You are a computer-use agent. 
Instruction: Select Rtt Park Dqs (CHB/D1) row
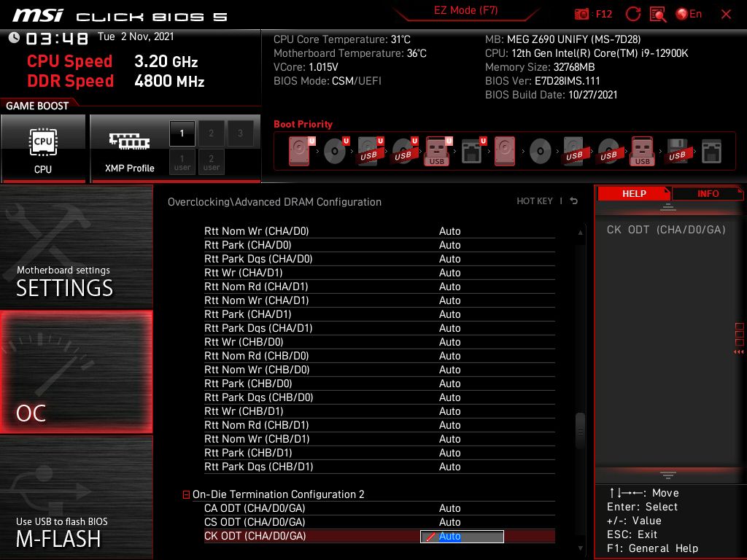(379, 467)
